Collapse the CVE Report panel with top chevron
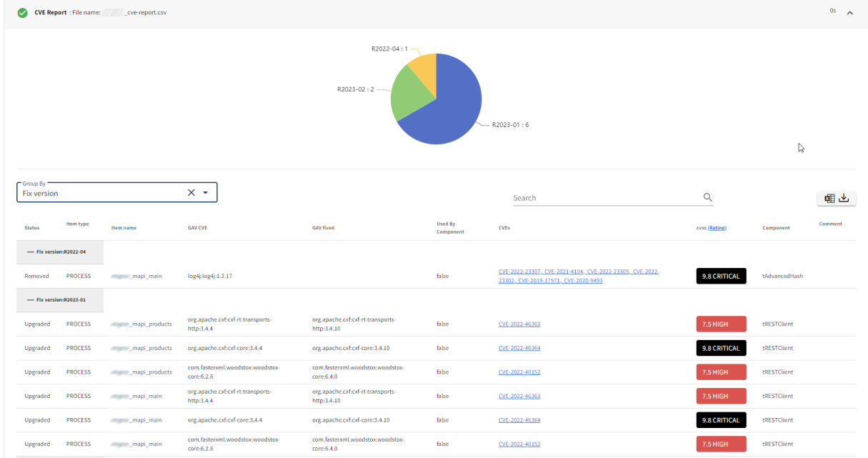The width and height of the screenshot is (868, 458). 850,13
